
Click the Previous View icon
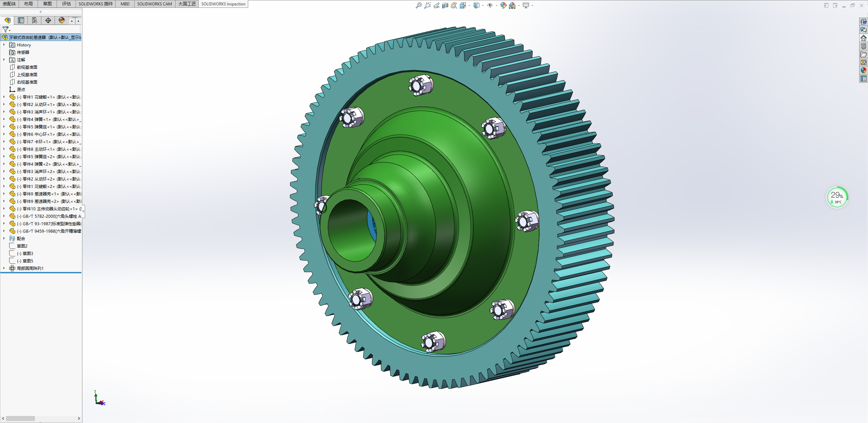coord(436,5)
